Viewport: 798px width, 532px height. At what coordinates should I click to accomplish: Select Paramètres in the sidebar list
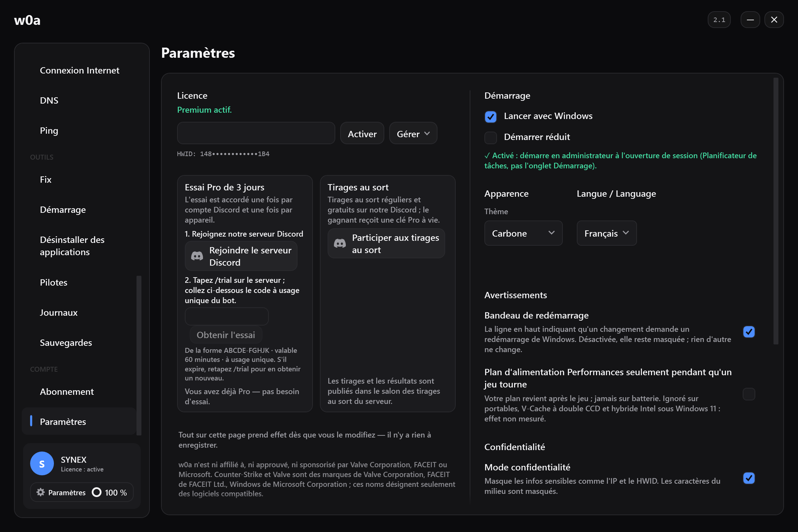(x=79, y=422)
